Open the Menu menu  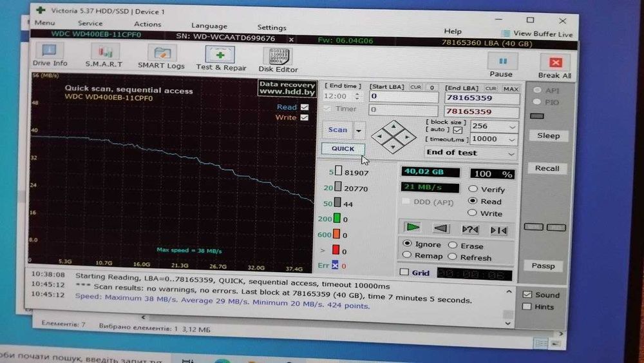[44, 23]
